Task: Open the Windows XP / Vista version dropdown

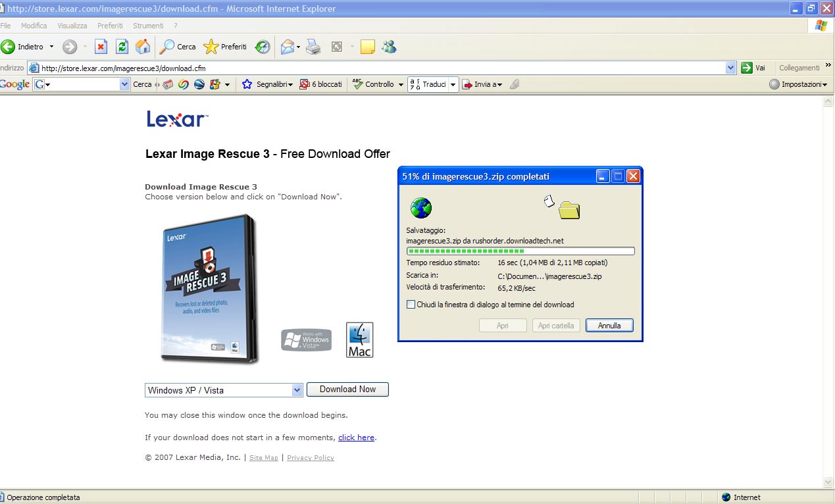Action: [x=224, y=390]
